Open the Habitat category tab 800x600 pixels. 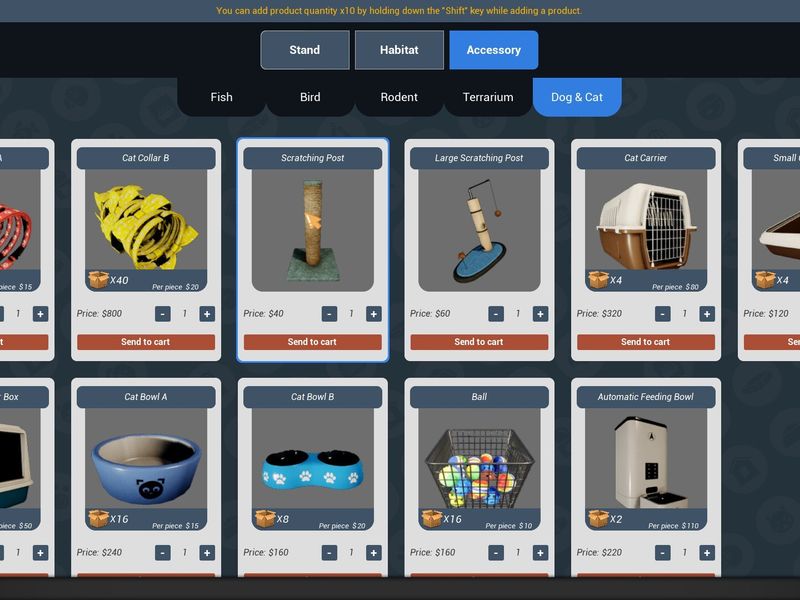(x=399, y=50)
